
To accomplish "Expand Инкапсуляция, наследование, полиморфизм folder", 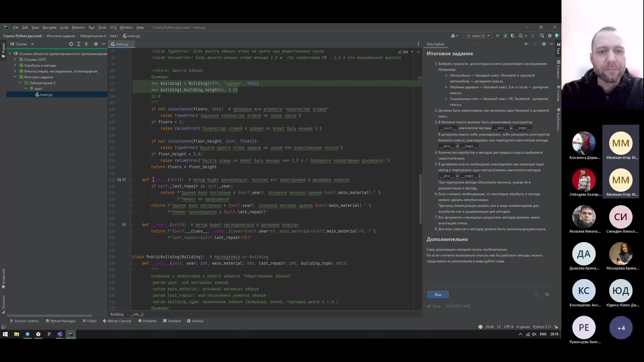I will coord(15,71).
